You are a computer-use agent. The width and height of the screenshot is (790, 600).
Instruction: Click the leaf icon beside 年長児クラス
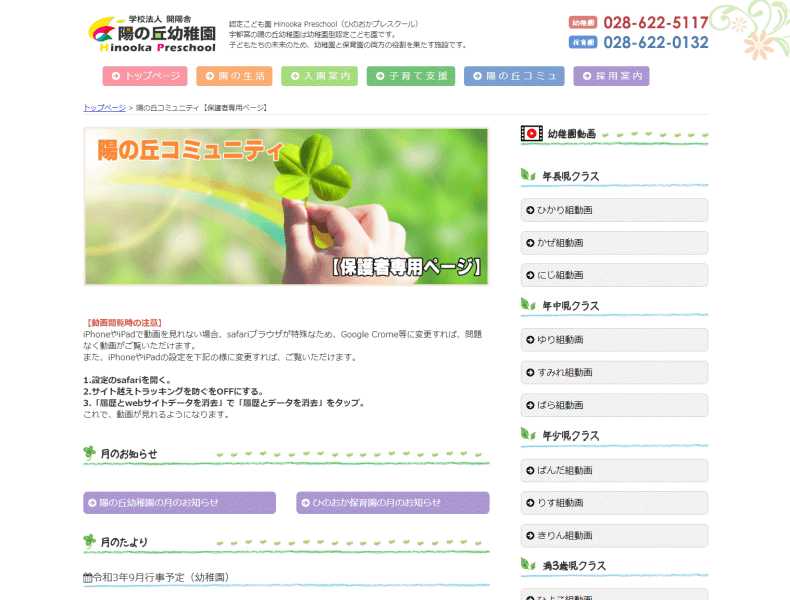[x=528, y=175]
